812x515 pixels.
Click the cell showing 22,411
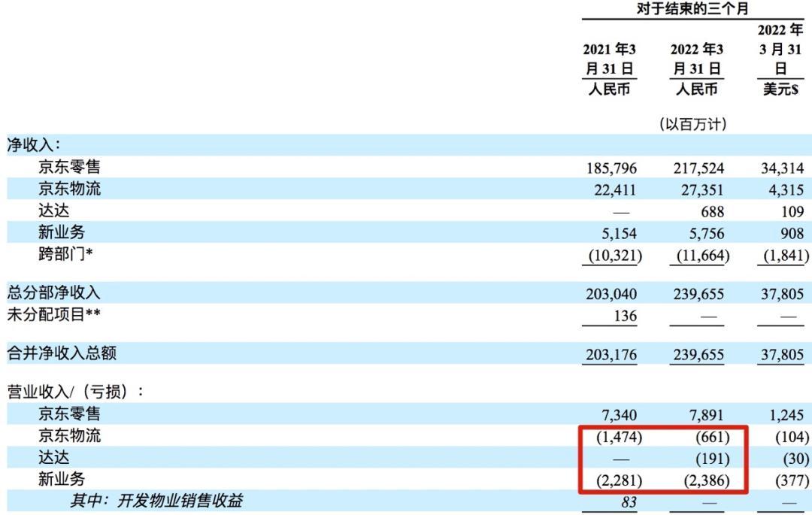(615, 190)
